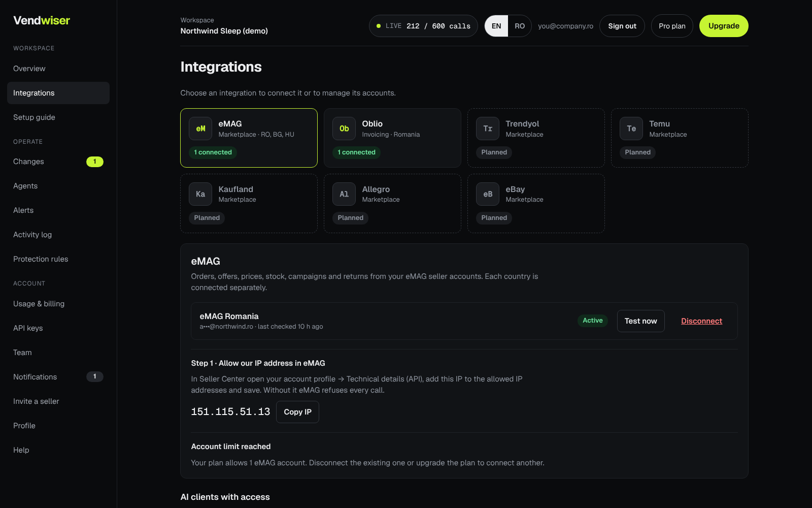View the Activity log
This screenshot has width=812, height=508.
[58, 235]
